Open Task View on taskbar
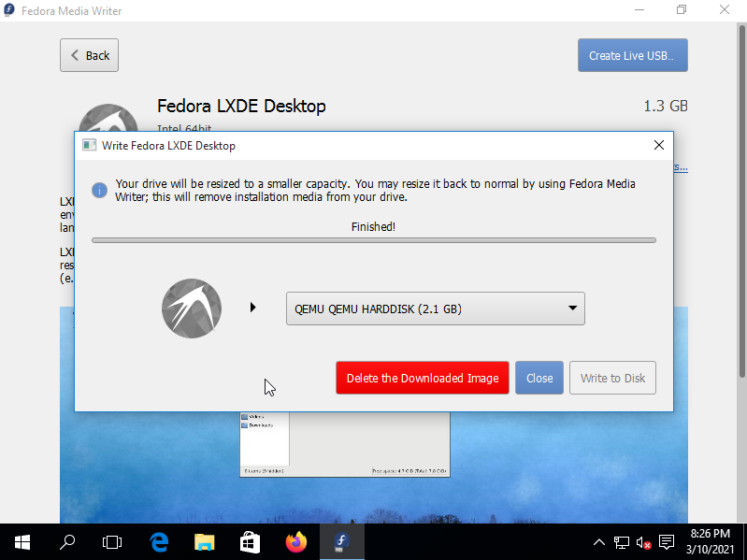Viewport: 747px width, 560px height. [112, 542]
